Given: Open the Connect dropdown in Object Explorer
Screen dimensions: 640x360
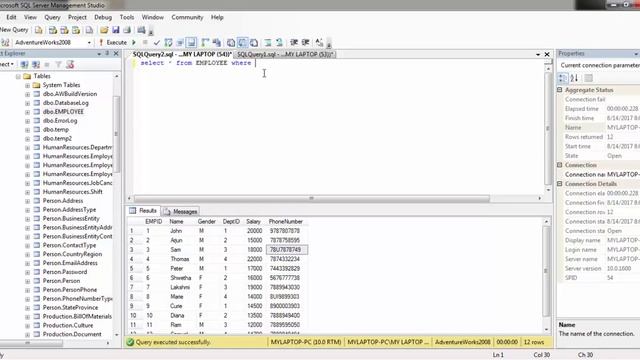Looking at the screenshot, I should (7, 64).
